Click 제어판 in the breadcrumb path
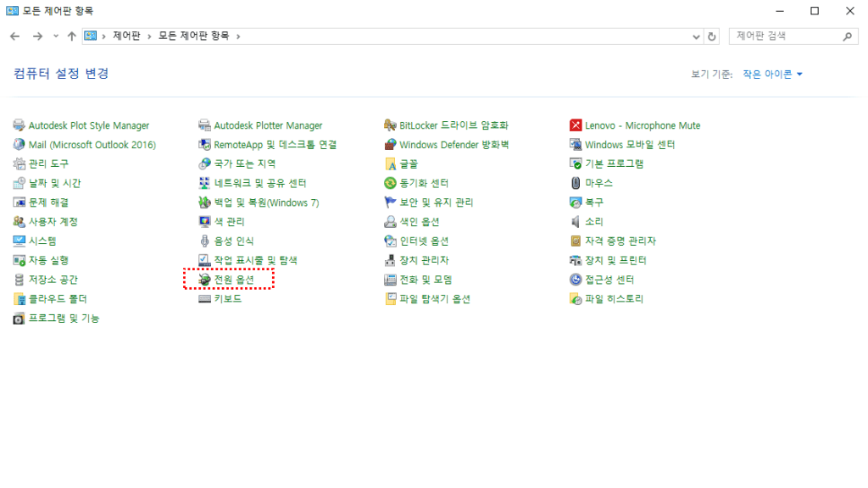This screenshot has height=488, width=868. point(126,36)
